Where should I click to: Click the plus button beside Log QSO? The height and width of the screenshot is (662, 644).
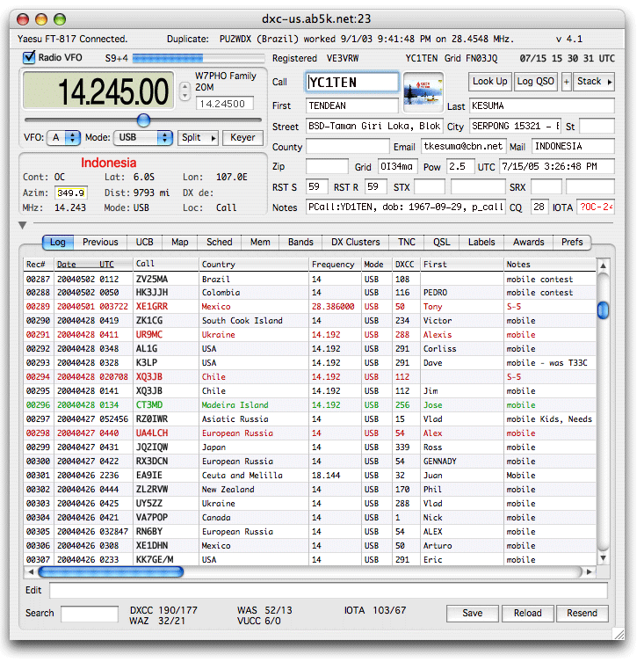pos(567,82)
